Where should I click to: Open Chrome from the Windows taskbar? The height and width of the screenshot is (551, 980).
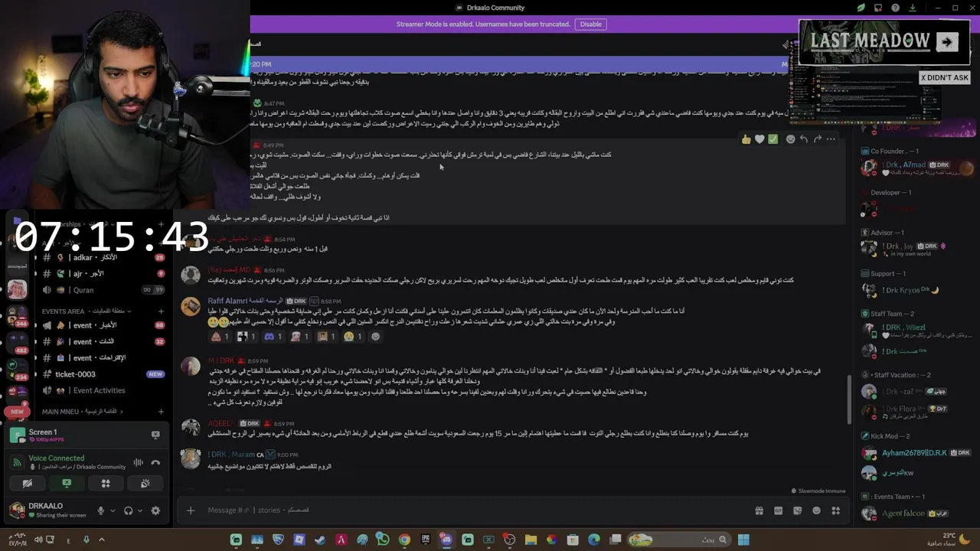404,540
